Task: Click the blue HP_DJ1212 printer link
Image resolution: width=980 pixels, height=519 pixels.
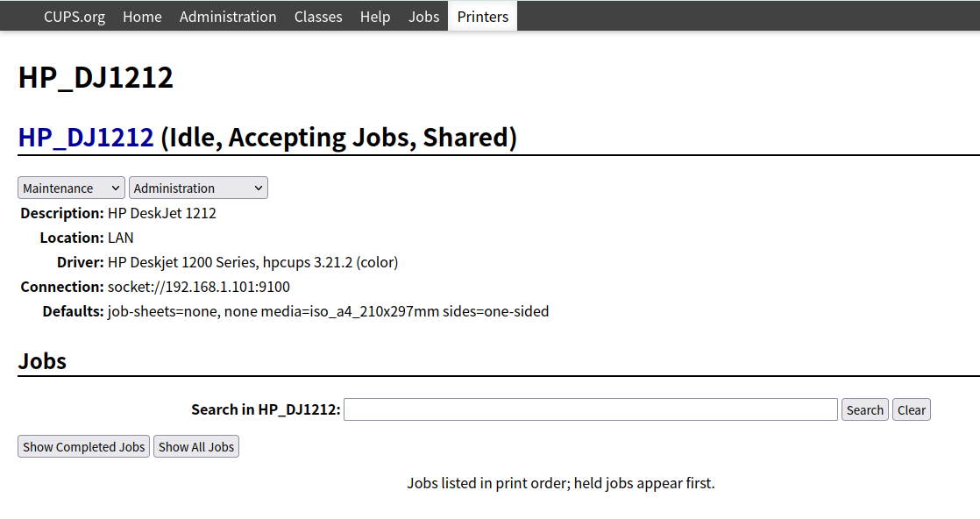Action: pos(86,138)
